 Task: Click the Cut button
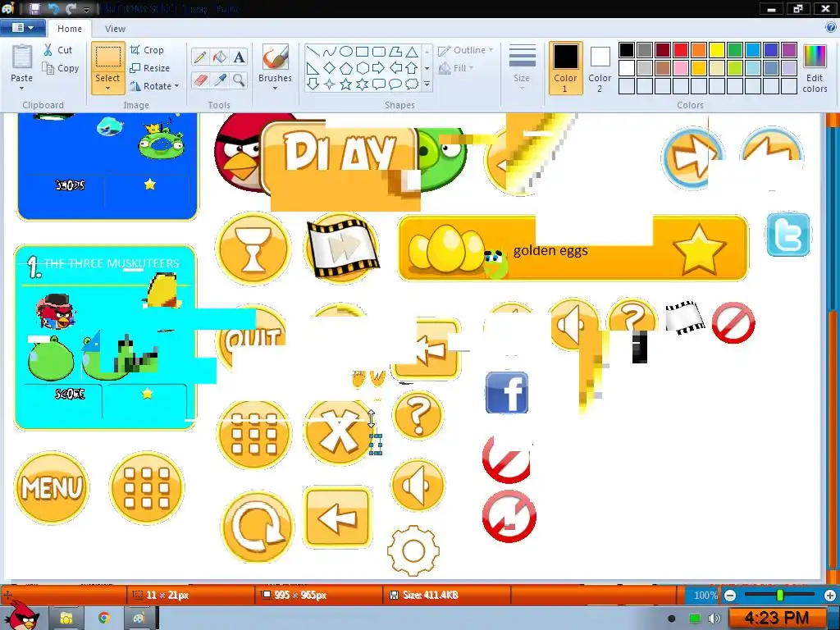(58, 50)
